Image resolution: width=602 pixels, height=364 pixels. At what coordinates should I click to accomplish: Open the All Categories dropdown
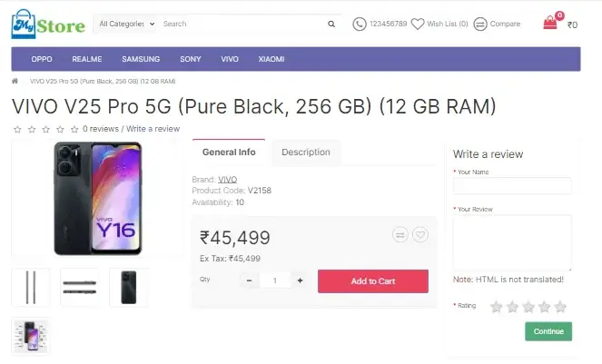126,24
